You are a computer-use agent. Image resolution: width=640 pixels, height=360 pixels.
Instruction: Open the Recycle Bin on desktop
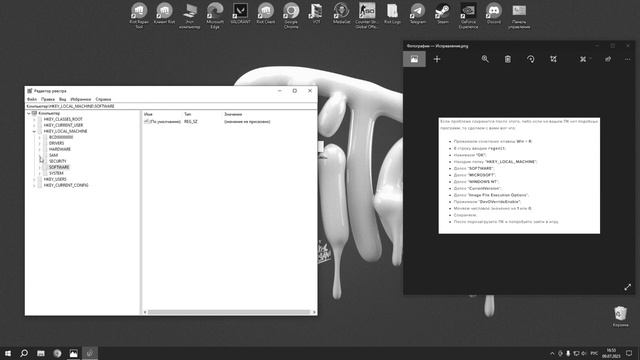tap(620, 316)
